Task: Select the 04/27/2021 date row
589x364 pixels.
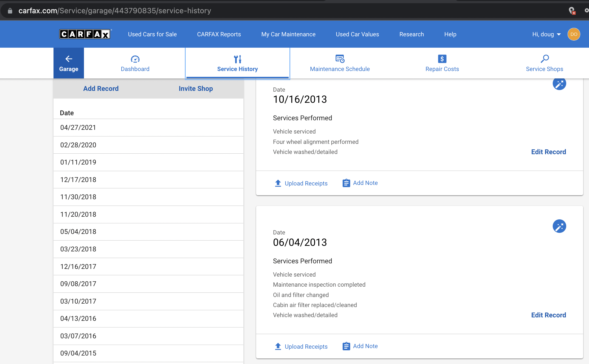Action: [x=148, y=128]
